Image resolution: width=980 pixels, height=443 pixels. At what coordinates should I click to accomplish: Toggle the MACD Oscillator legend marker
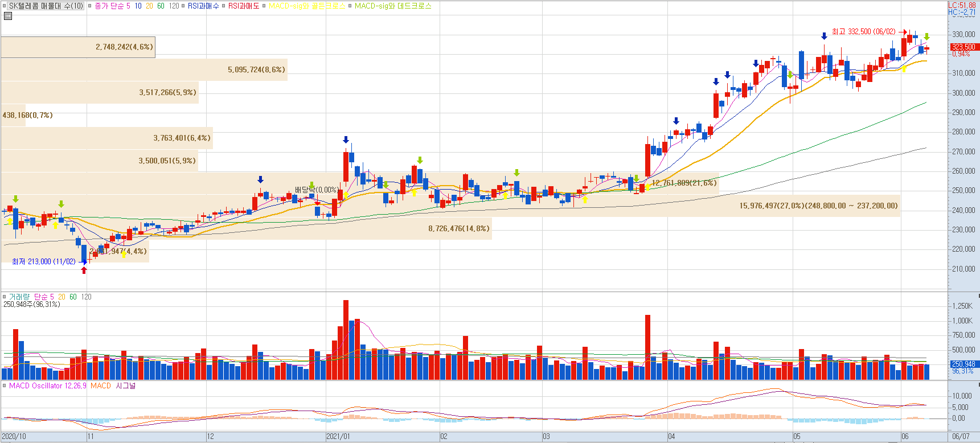coord(5,385)
